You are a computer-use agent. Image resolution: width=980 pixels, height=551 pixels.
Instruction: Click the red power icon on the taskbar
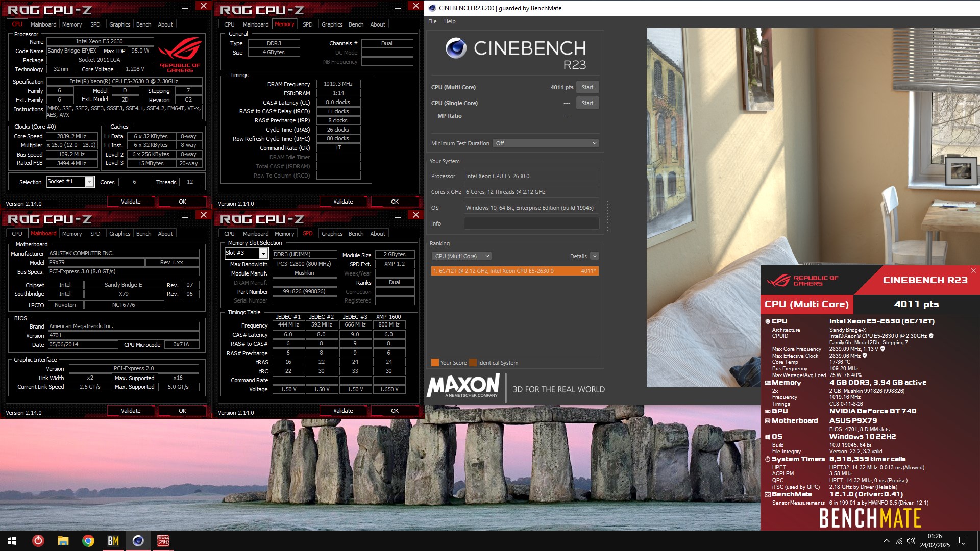point(38,541)
